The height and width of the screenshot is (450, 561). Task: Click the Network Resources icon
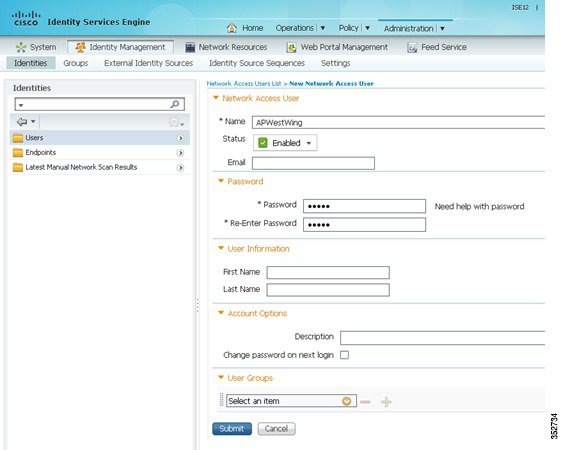(190, 47)
